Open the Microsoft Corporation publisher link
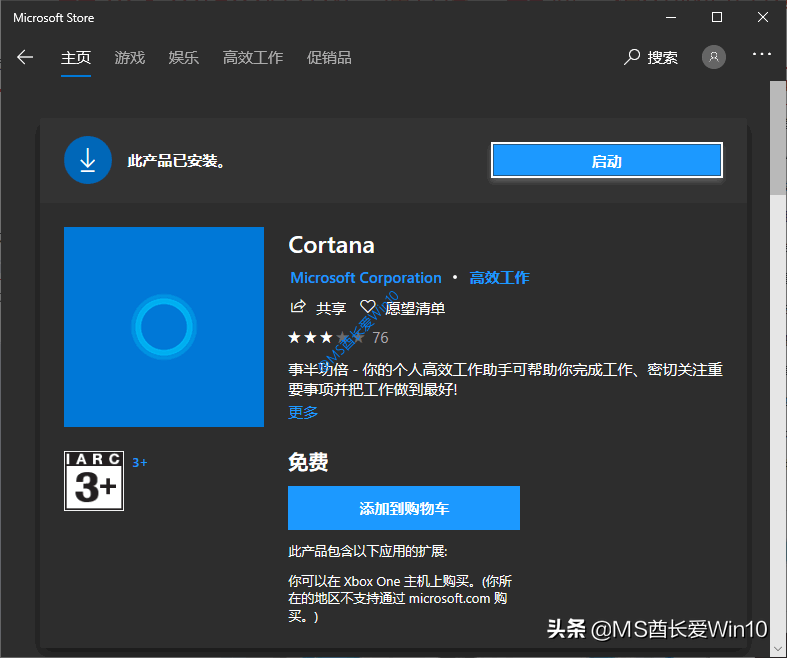787x658 pixels. (x=366, y=278)
